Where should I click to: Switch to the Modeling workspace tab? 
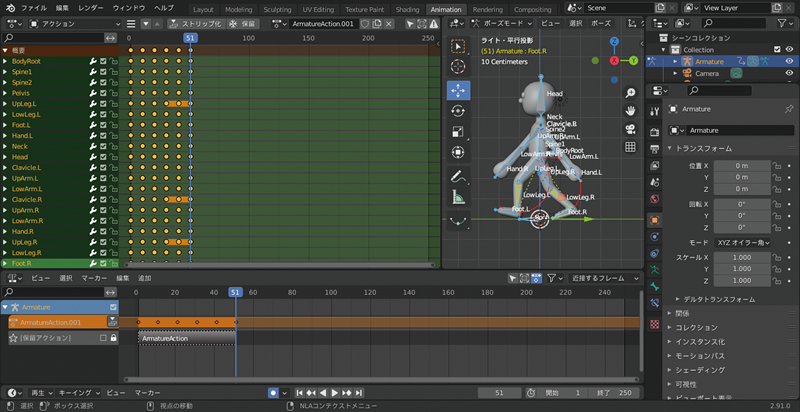[x=238, y=10]
